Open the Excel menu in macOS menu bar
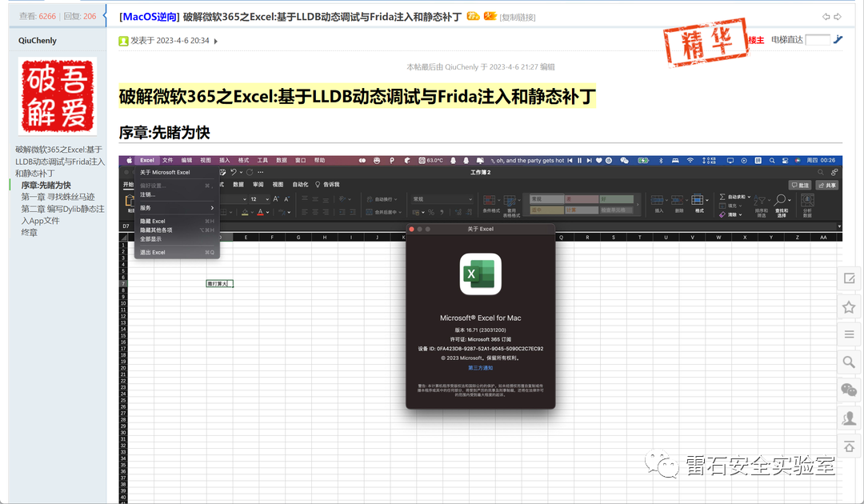 tap(147, 160)
